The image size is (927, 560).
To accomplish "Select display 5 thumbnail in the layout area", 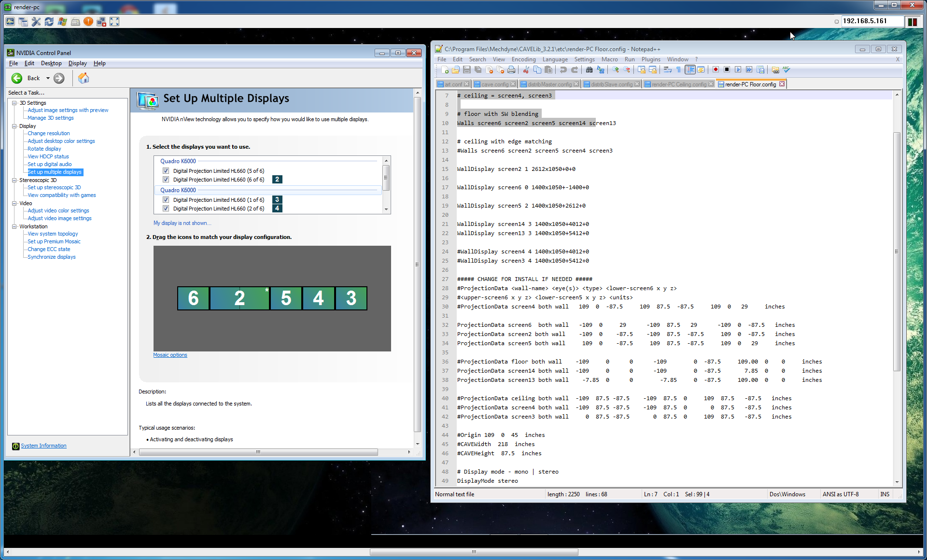I will pos(286,298).
